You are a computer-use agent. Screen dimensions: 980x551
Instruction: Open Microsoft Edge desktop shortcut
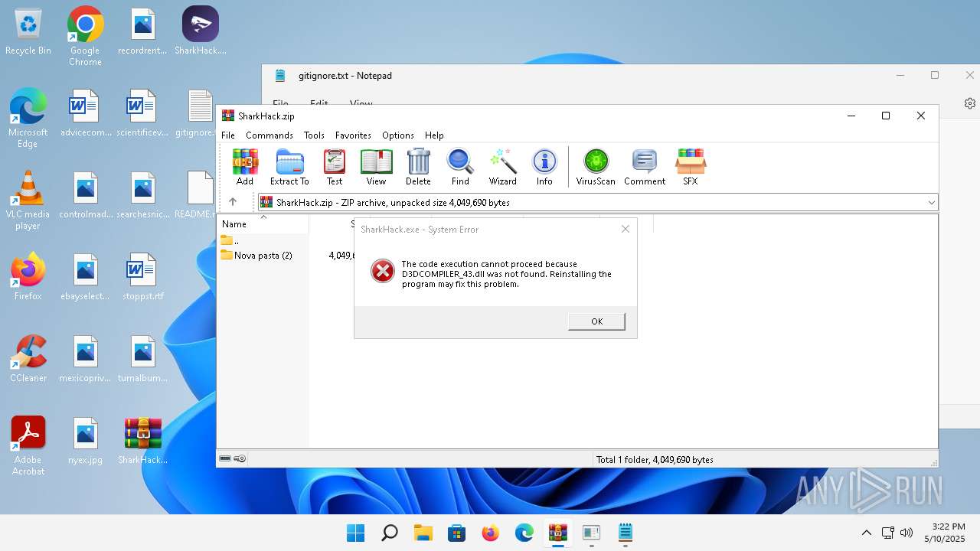(28, 119)
